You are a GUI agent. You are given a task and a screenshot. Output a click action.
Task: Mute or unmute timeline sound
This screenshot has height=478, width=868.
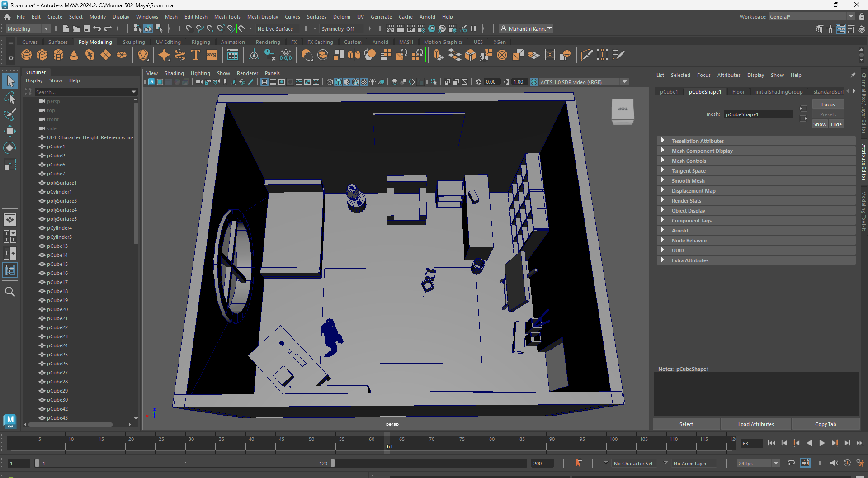[x=834, y=463]
